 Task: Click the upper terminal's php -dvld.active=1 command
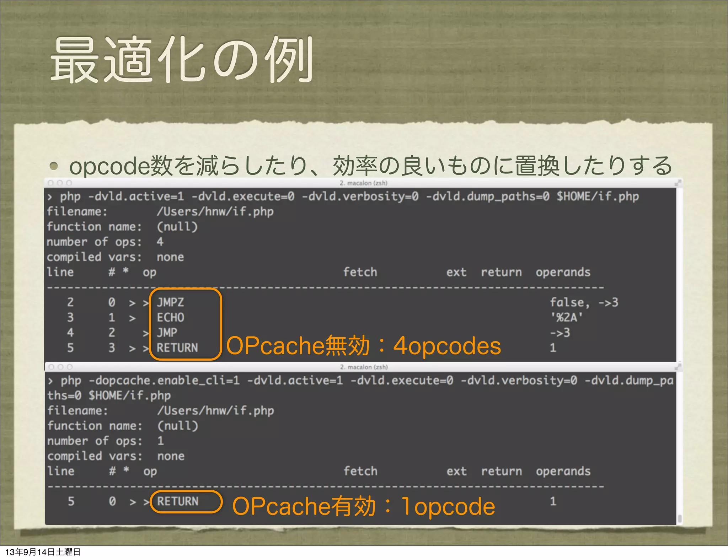(343, 196)
